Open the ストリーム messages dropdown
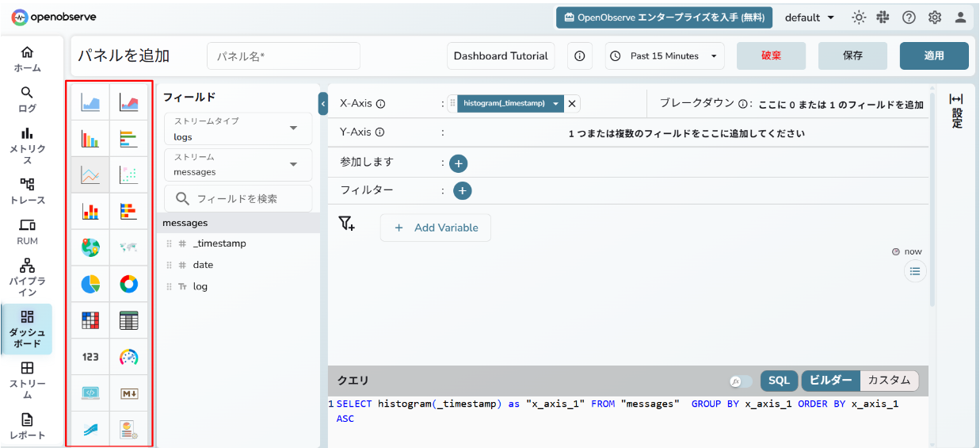This screenshot has height=448, width=980. click(238, 164)
